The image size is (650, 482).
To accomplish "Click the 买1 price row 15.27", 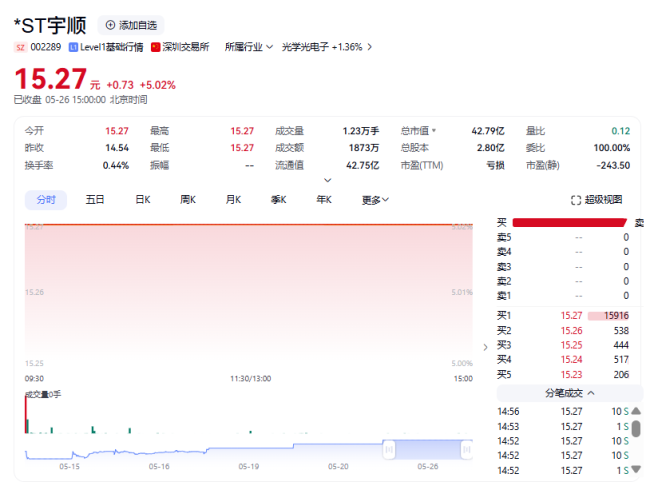I will coord(569,316).
